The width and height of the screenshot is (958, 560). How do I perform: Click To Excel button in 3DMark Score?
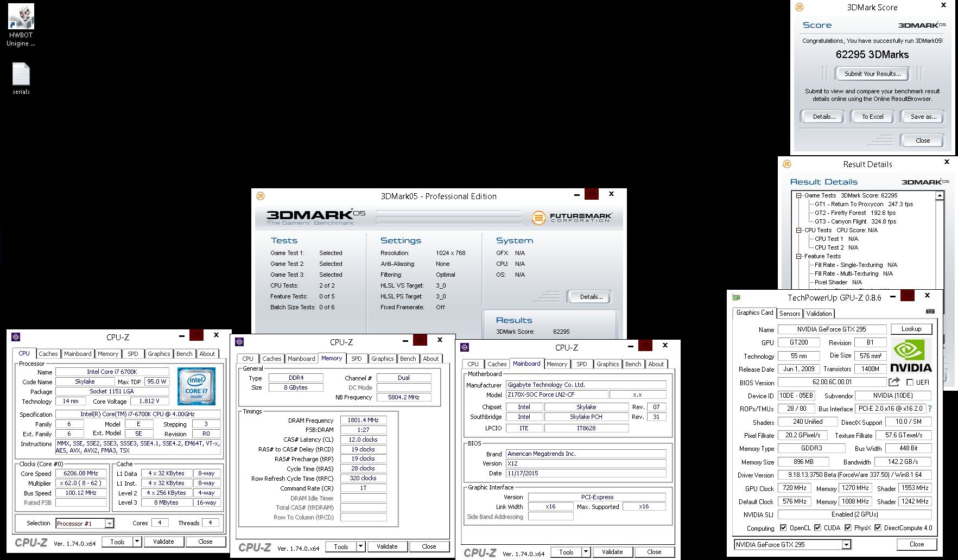(873, 117)
